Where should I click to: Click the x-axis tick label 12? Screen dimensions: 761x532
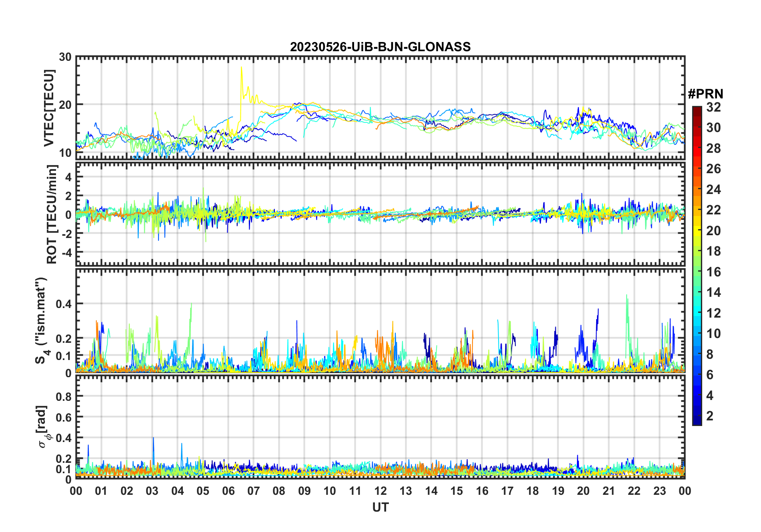coord(380,491)
